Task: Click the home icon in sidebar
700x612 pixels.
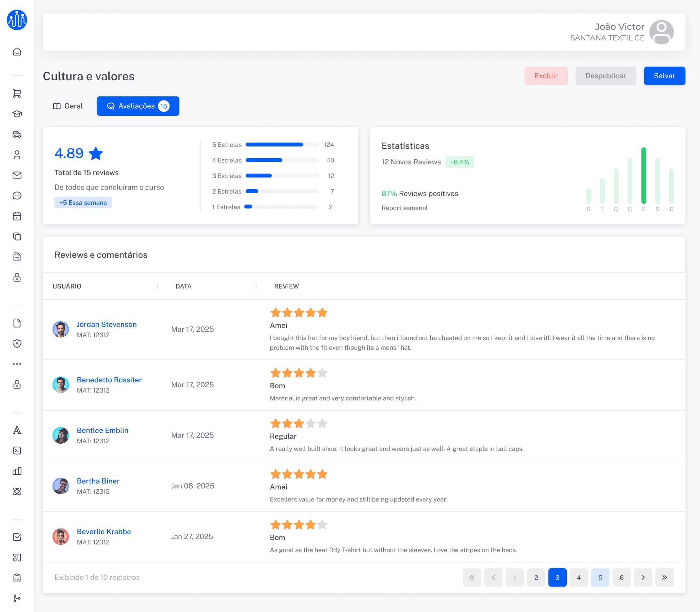Action: [17, 52]
